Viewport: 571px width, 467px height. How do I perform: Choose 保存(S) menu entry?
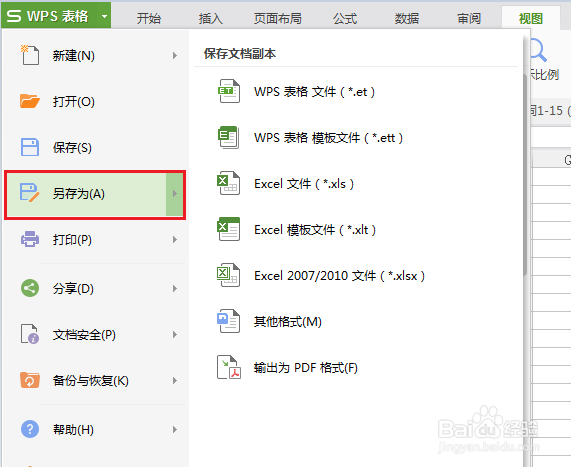click(x=95, y=147)
